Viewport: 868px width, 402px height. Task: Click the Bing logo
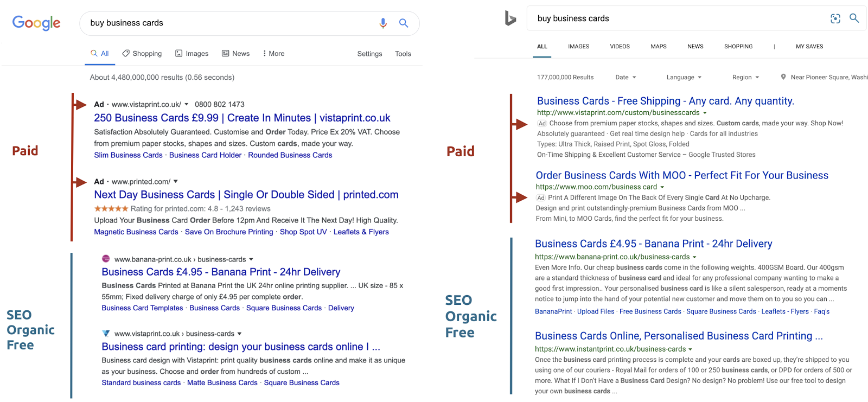(510, 18)
